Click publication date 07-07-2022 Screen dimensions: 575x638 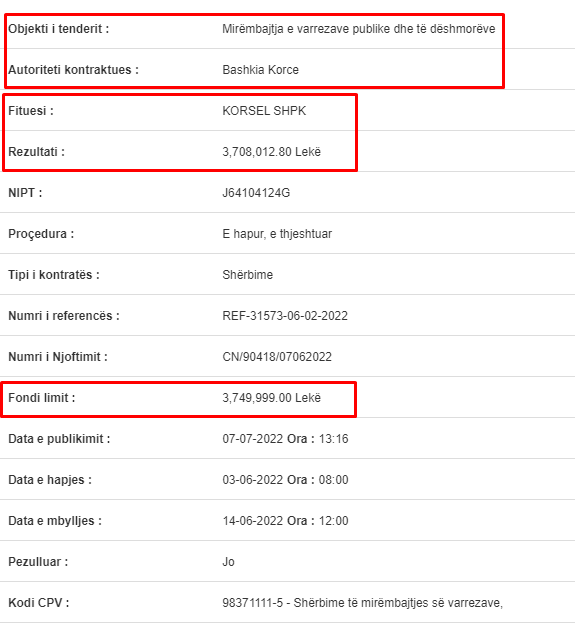[x=252, y=439]
